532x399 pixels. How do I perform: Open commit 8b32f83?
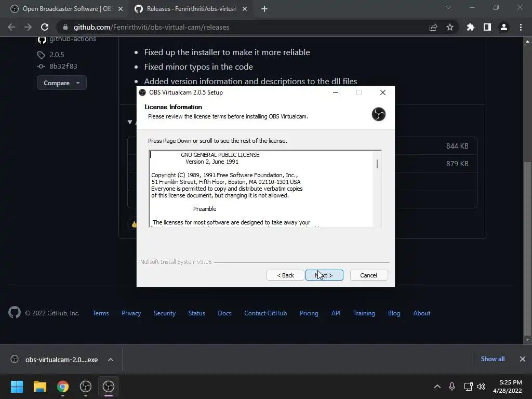click(63, 66)
